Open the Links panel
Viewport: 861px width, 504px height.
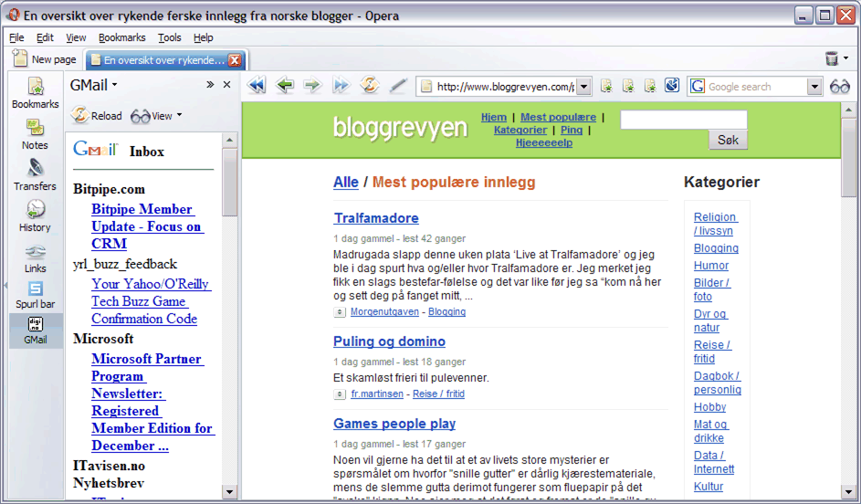click(35, 258)
